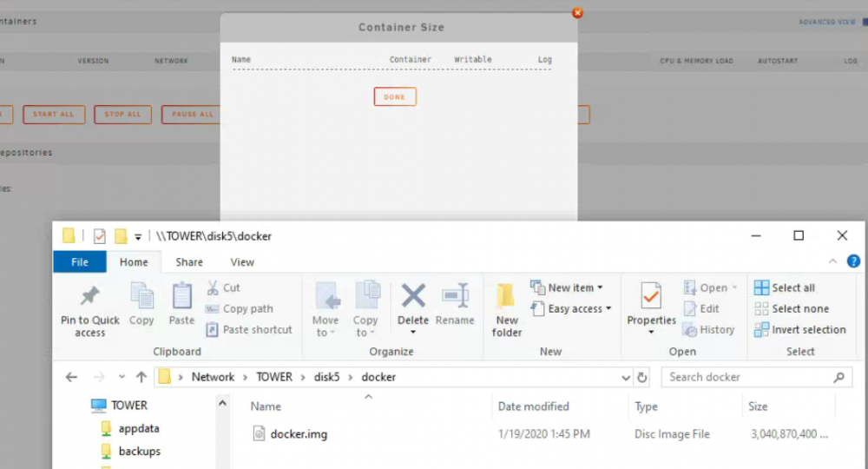Viewport: 868px width, 469px height.
Task: Click ADVANCED VIEW in Docker page
Action: click(827, 23)
